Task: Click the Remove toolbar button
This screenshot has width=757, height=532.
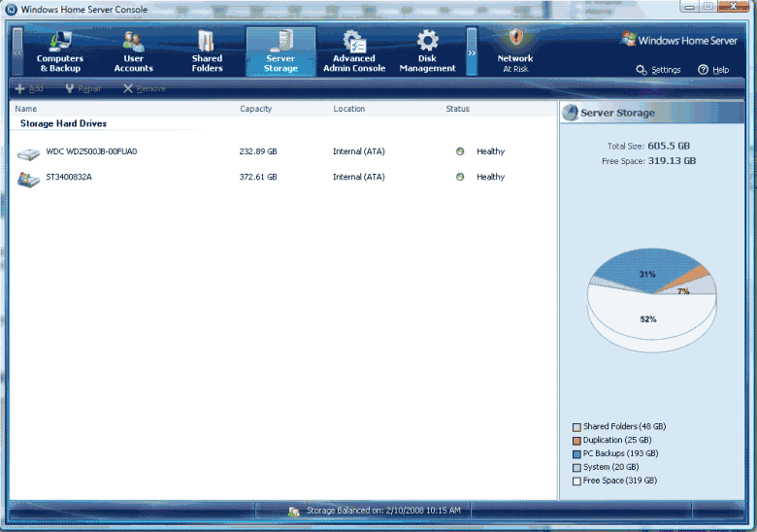Action: tap(145, 88)
